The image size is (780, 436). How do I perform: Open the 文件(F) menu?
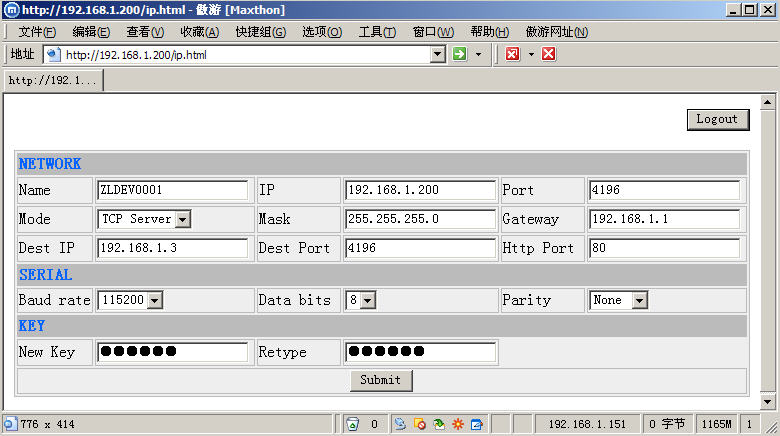click(37, 32)
